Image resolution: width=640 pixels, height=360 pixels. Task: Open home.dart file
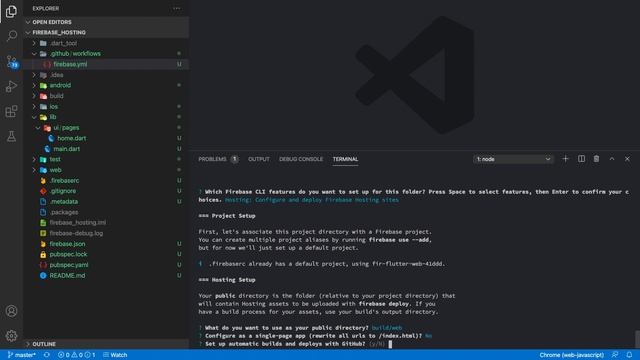(x=106, y=138)
